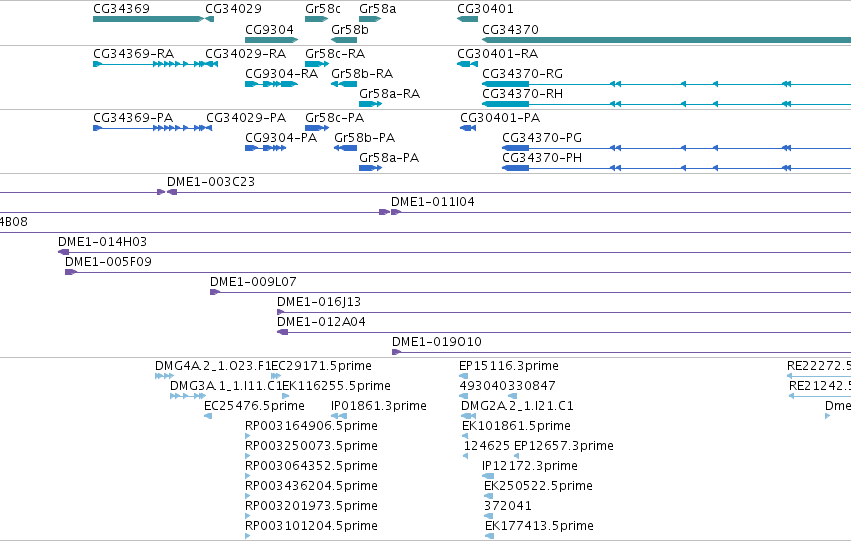Click the Gr58b-PA label
This screenshot has height=541, width=851.
(x=364, y=138)
